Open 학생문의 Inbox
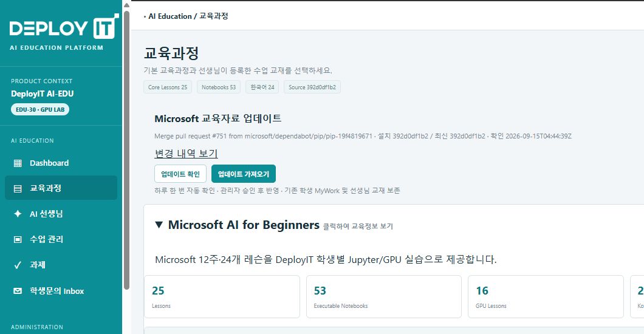 61,291
